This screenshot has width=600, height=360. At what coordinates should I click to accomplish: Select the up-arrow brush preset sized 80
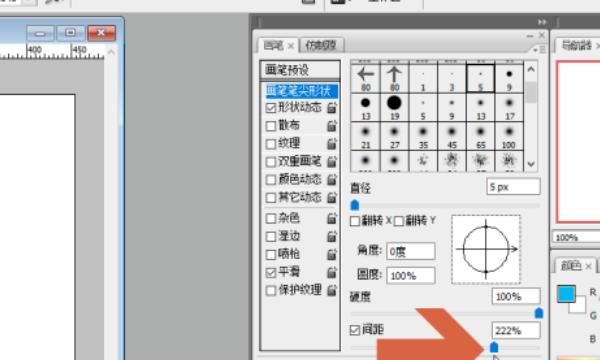[x=394, y=78]
